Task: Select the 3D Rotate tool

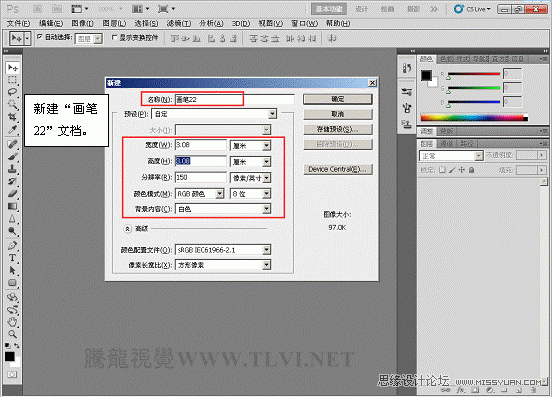Action: [x=13, y=297]
